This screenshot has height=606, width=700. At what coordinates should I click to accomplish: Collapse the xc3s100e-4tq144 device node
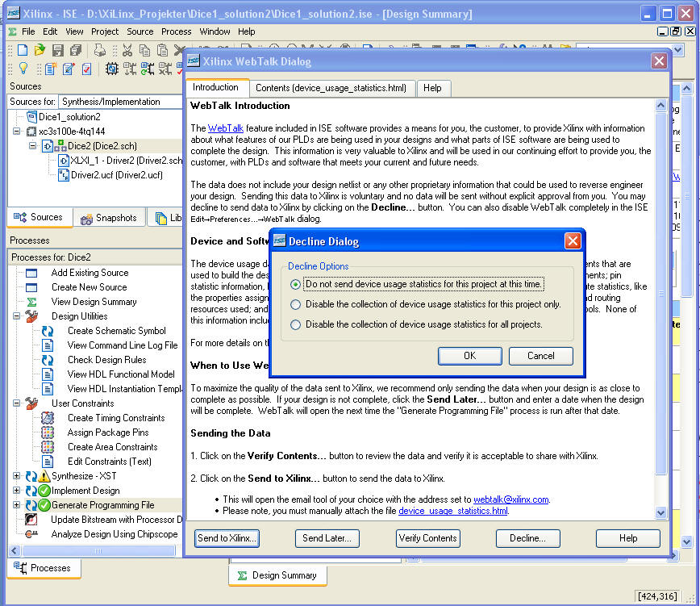pos(16,132)
